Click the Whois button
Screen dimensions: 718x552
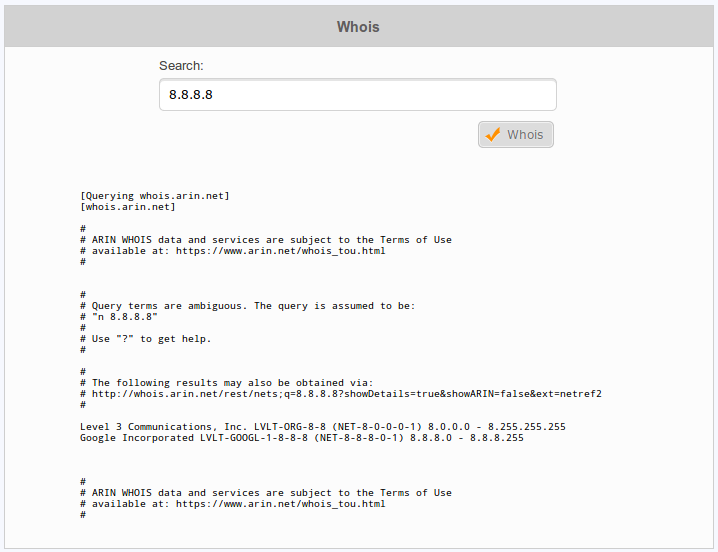pyautogui.click(x=516, y=135)
